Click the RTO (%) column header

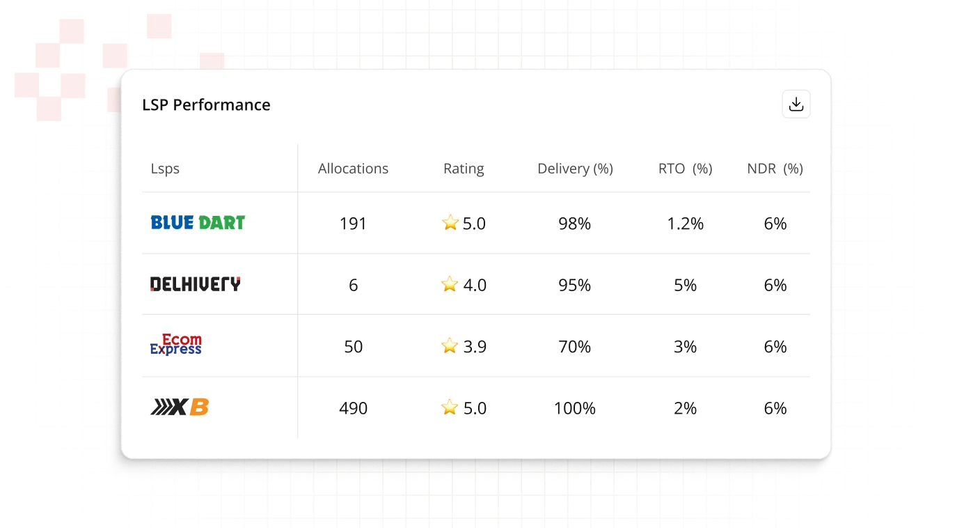click(x=685, y=169)
